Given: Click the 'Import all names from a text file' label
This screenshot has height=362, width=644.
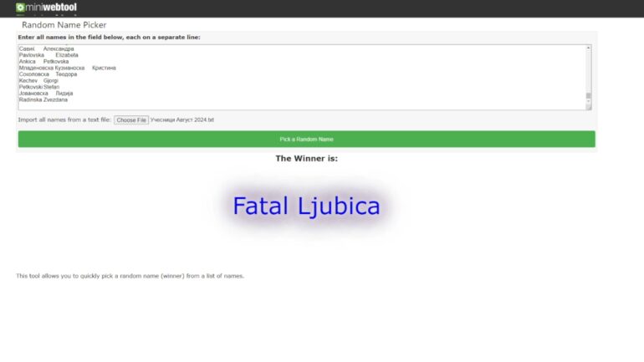Looking at the screenshot, I should click(64, 120).
